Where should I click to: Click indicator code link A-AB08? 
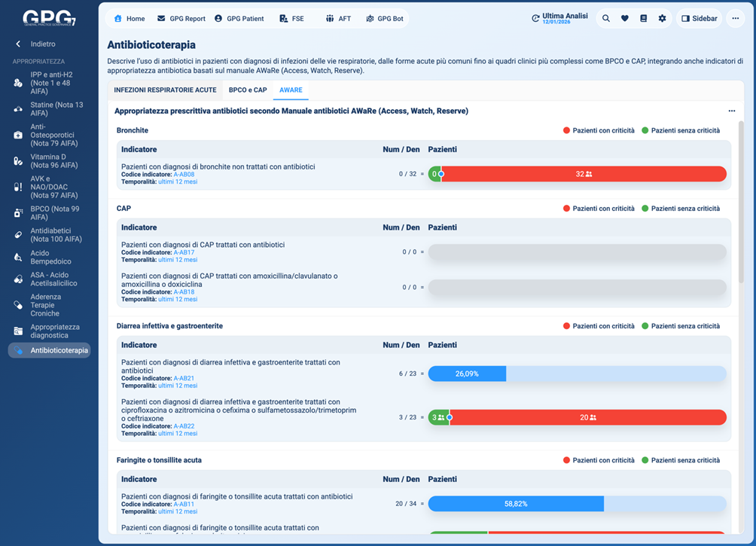click(184, 175)
